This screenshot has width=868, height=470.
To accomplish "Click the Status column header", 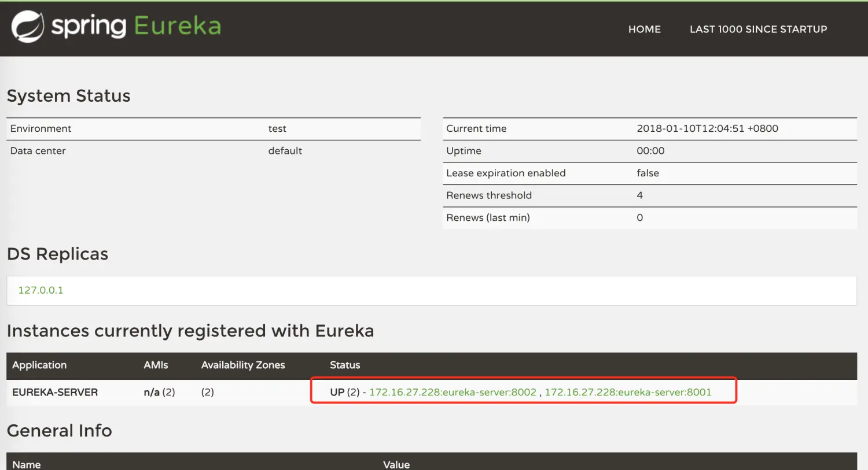I will pyautogui.click(x=345, y=365).
